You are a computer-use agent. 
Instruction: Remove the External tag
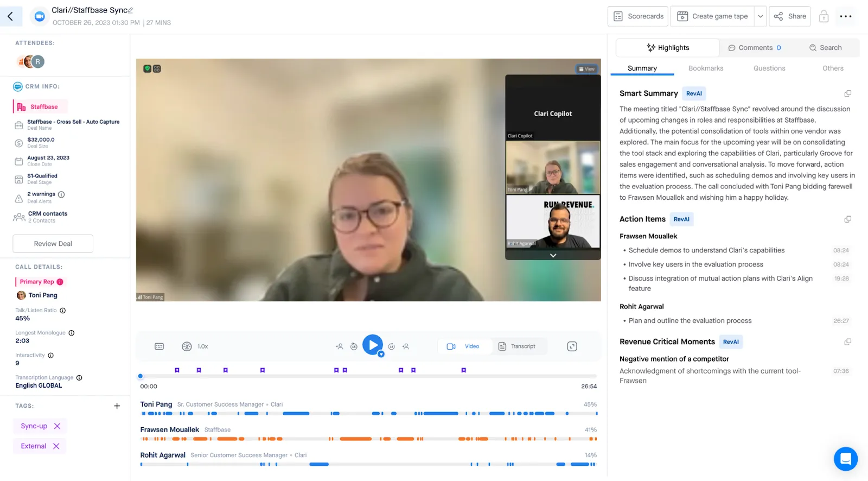tap(56, 446)
